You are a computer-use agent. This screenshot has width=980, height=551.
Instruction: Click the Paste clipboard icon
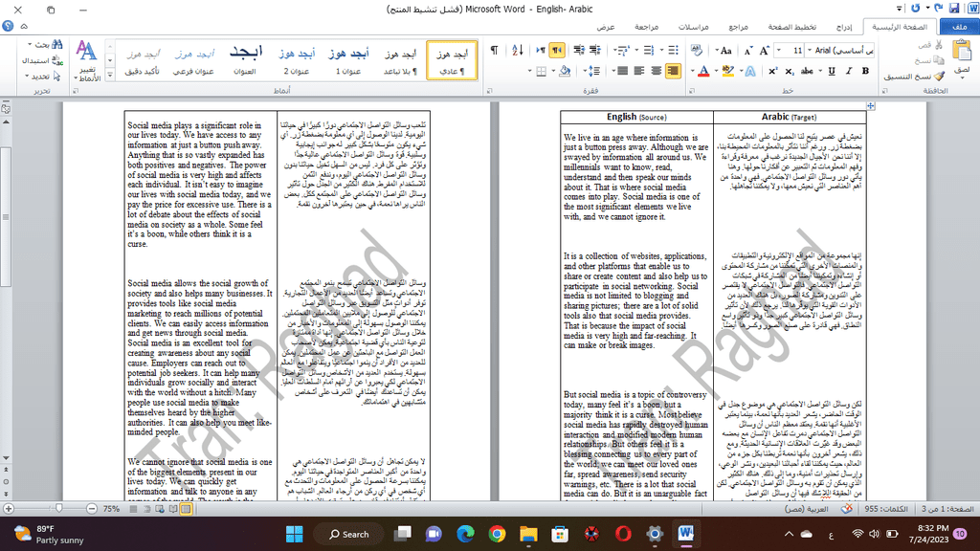962,51
